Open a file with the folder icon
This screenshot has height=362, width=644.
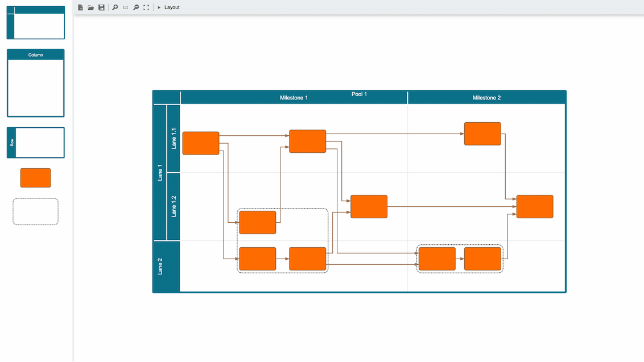90,7
